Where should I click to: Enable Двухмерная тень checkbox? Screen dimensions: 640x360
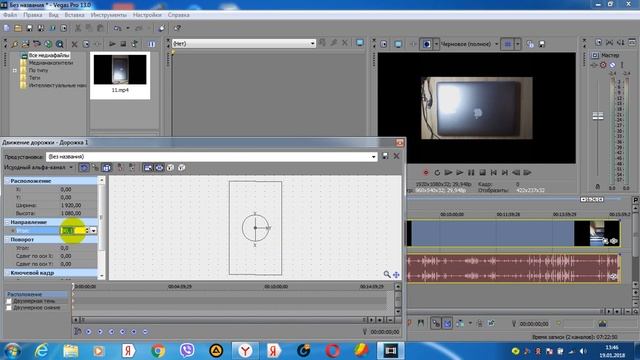[9, 301]
